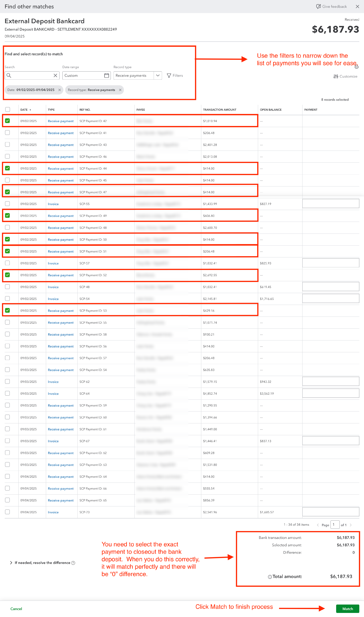Open the date range calendar icon
The image size is (364, 617).
[107, 75]
